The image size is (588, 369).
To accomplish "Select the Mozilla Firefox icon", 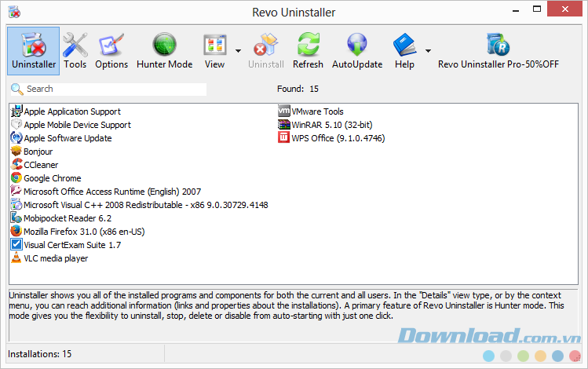I will (16, 232).
